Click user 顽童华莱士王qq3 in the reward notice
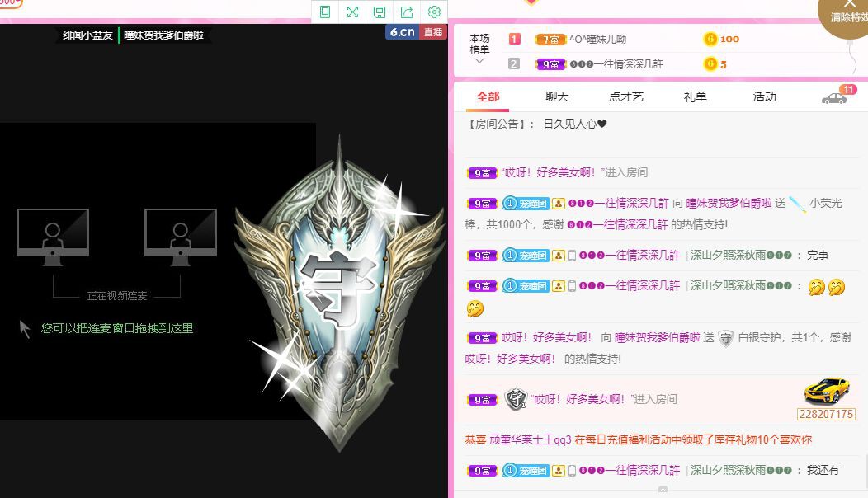The width and height of the screenshot is (868, 498). pos(531,440)
